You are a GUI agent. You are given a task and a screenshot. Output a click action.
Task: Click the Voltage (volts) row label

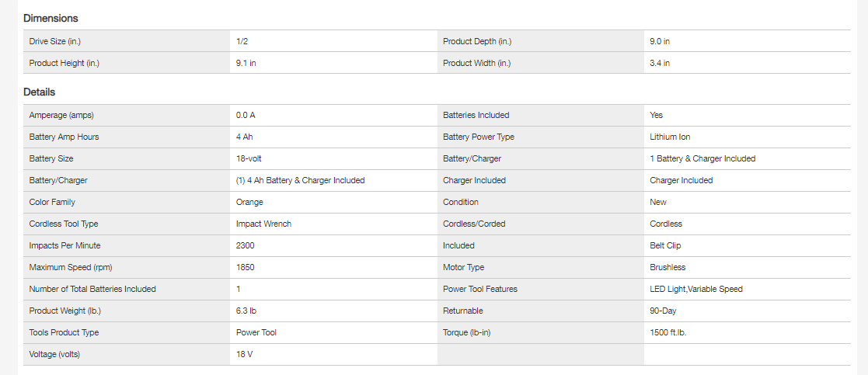pyautogui.click(x=54, y=354)
